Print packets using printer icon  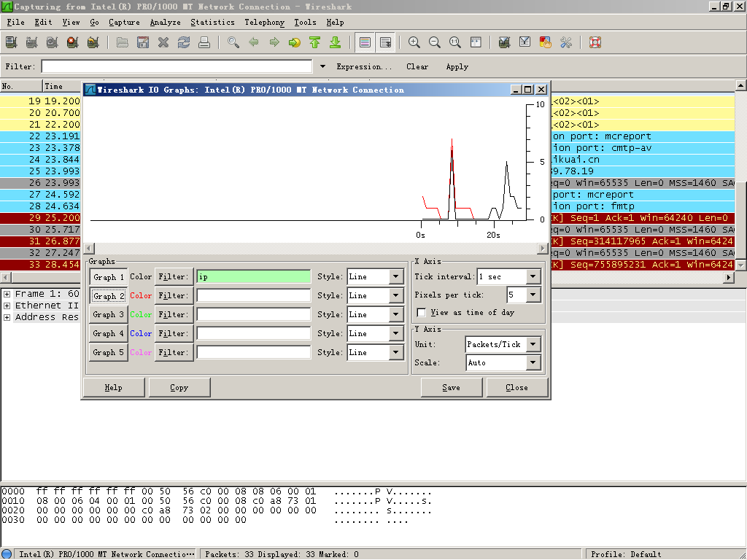(204, 42)
